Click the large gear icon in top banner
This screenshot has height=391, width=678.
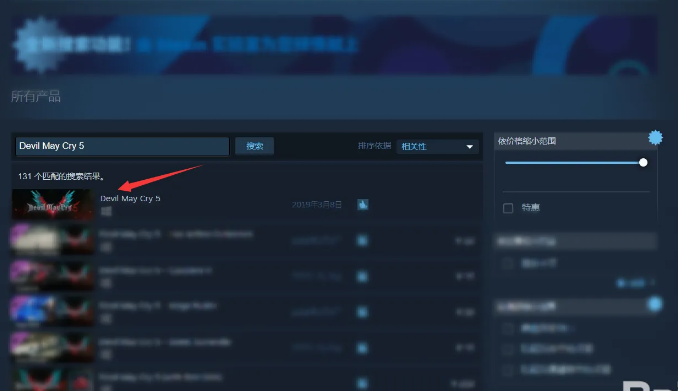[x=38, y=44]
